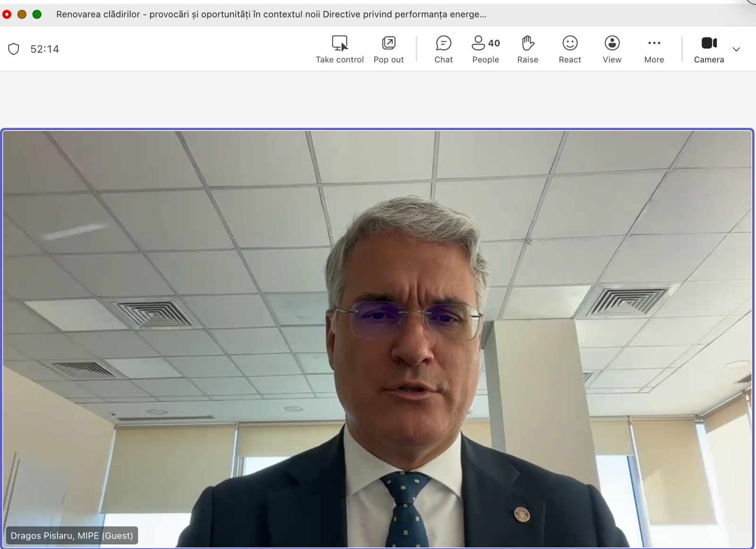Minimize the window with the yellow button
Image resolution: width=756 pixels, height=549 pixels.
(22, 15)
